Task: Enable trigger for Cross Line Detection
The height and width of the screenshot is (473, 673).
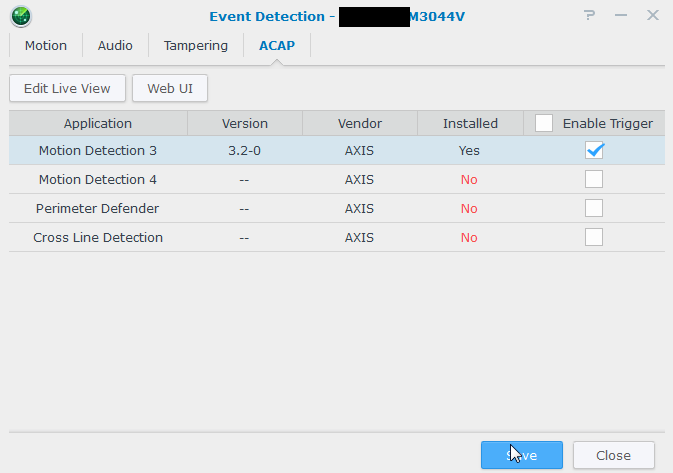Action: pyautogui.click(x=594, y=237)
